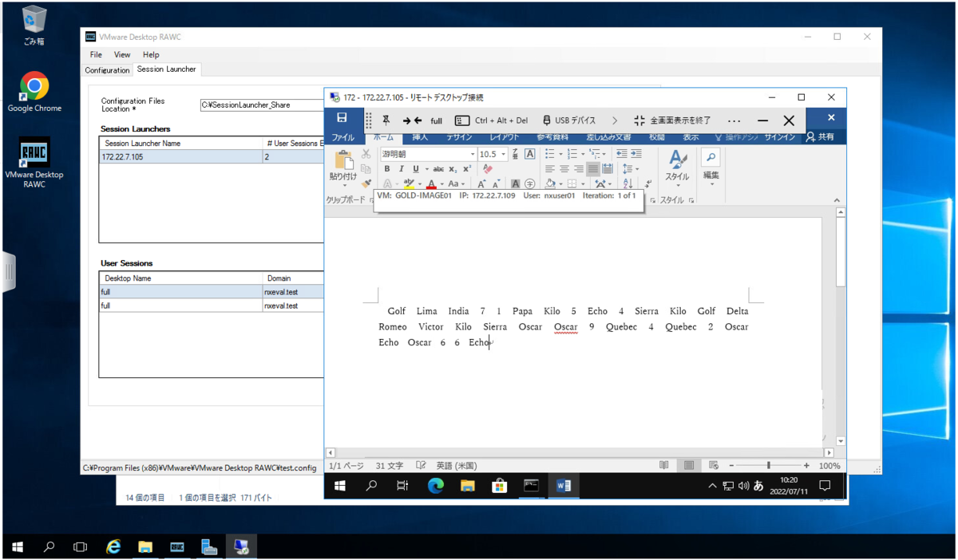Screen dimensions: 958x560
Task: Open the 10.5 font size dropdown
Action: coord(504,154)
